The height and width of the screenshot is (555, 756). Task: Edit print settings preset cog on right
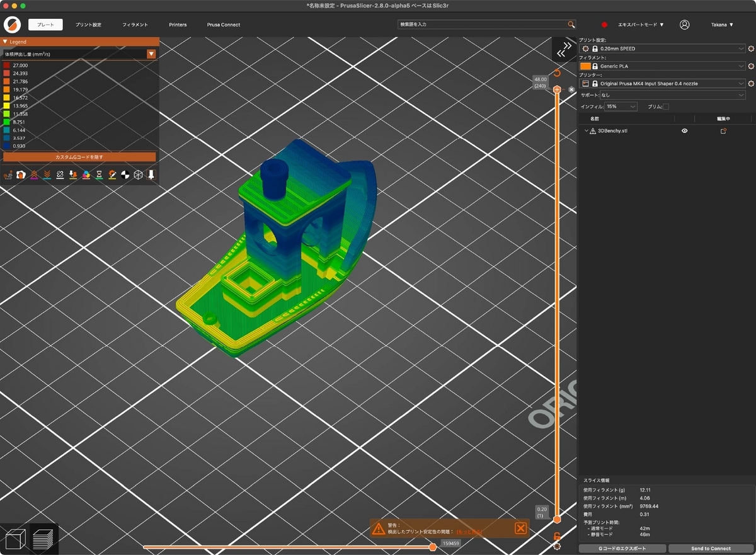point(751,49)
